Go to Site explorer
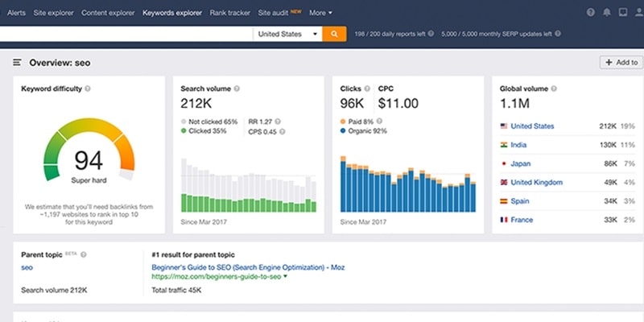This screenshot has height=322, width=644. (x=53, y=13)
